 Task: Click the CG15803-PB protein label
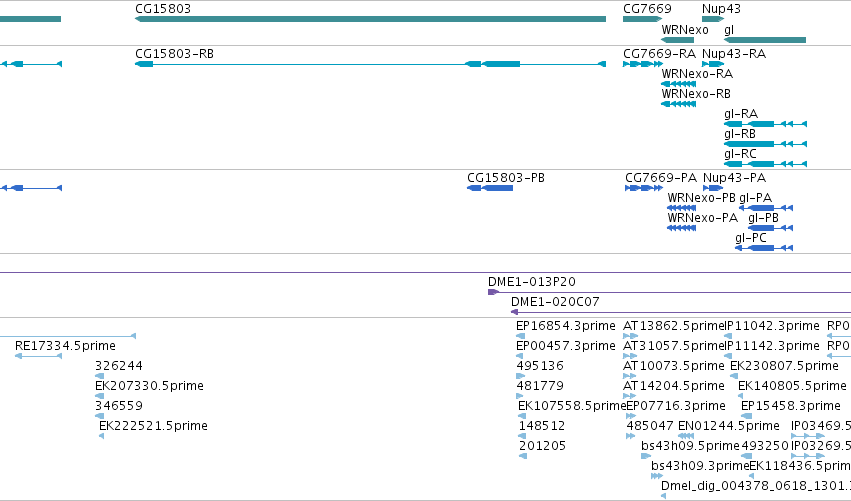(506, 178)
